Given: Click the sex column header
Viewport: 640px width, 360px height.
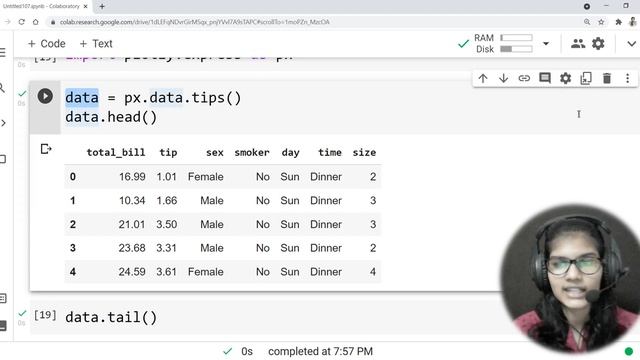Looking at the screenshot, I should pos(215,153).
